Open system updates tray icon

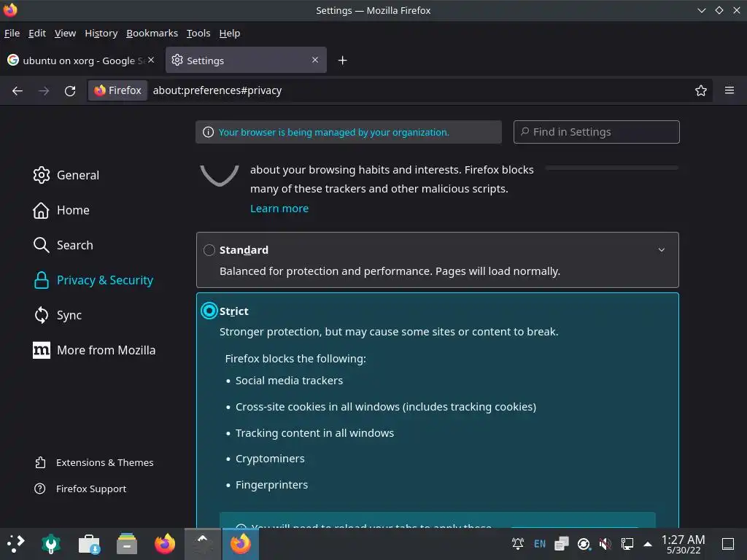(x=584, y=543)
